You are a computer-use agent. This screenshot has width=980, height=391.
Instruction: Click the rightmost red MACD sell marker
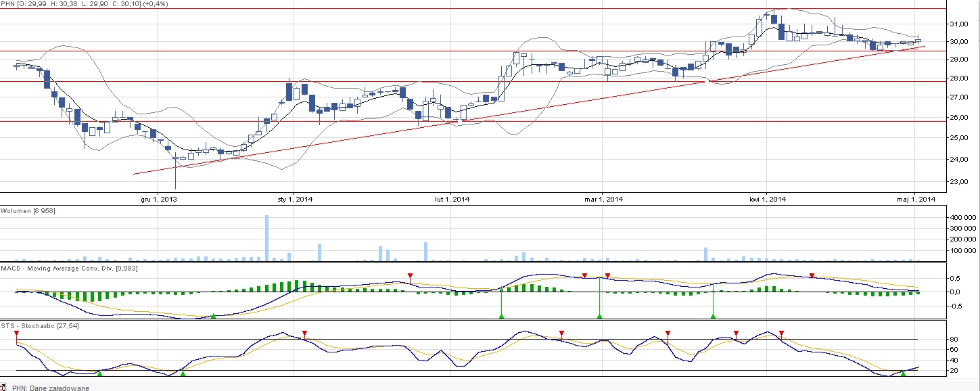(812, 275)
